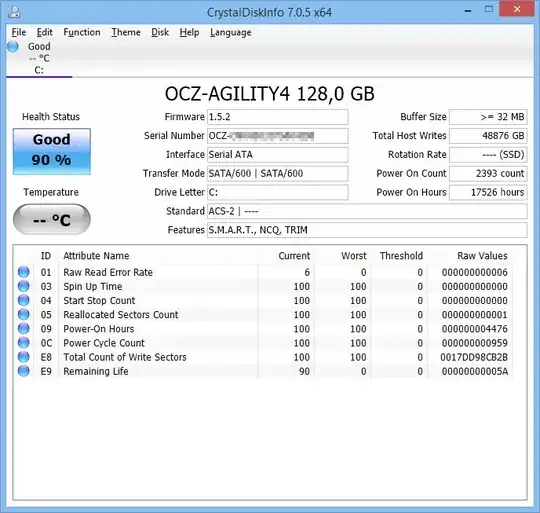Open the Theme menu

click(x=126, y=32)
